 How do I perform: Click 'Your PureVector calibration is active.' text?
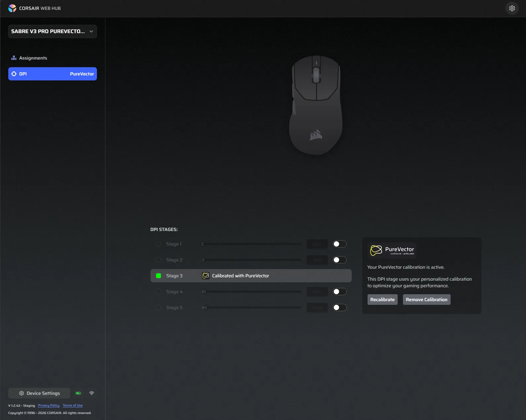406,267
